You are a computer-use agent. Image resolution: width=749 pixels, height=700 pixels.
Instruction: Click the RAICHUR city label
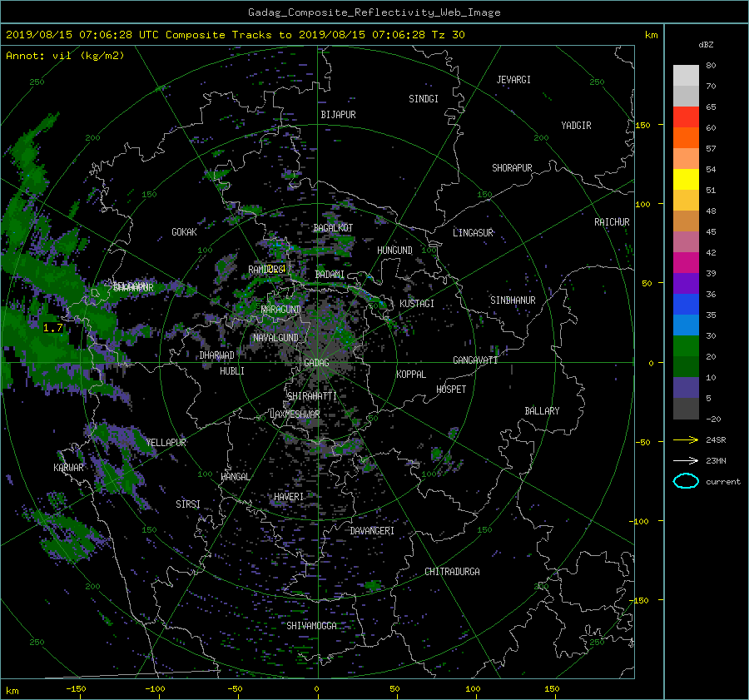(x=612, y=222)
